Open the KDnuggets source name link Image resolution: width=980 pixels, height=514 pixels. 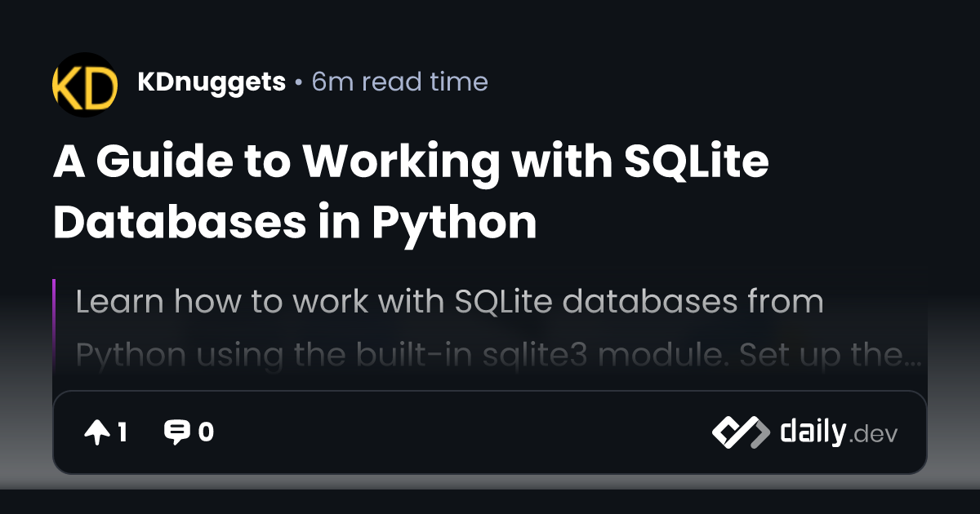[x=212, y=82]
